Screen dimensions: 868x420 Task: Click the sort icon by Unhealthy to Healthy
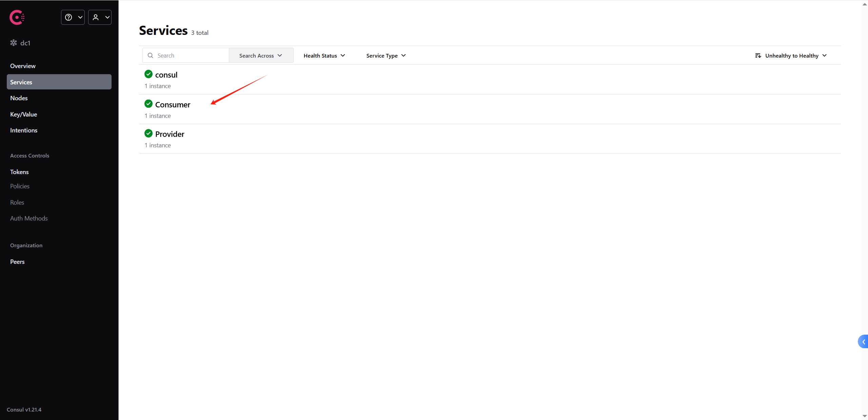(758, 56)
